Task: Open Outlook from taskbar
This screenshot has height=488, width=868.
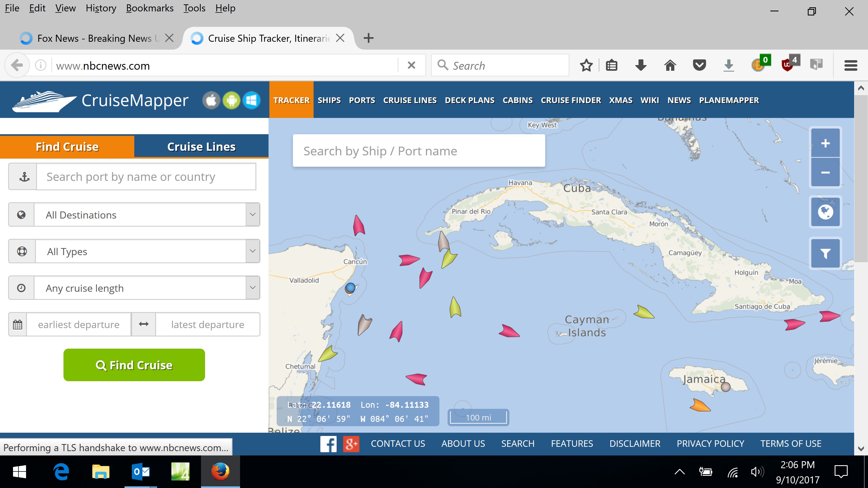Action: pos(140,471)
